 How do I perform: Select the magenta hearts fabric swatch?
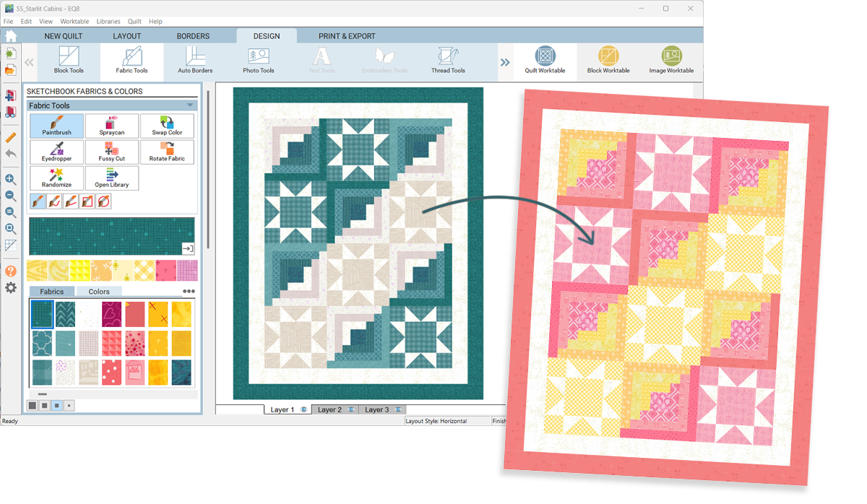point(112,313)
